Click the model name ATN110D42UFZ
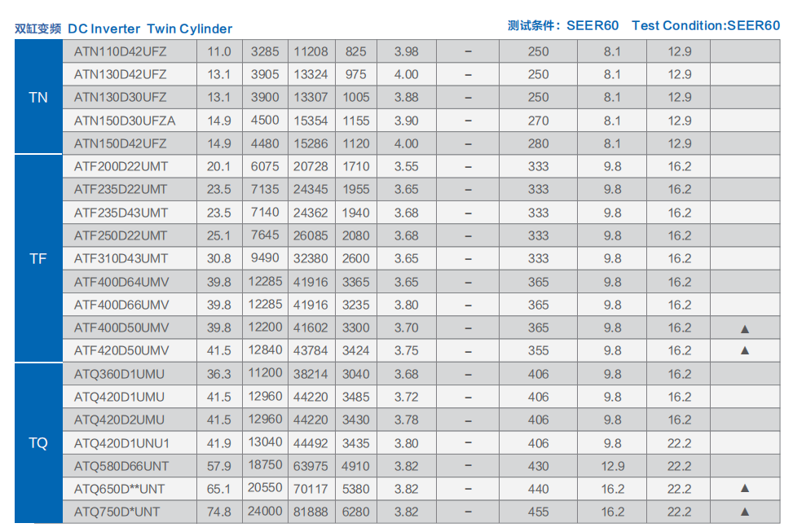Screen dimensions: 793x532 click(120, 51)
